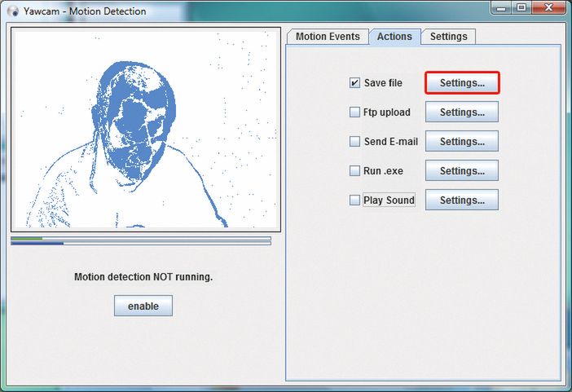Screen dimensions: 572x392
Task: Open Settings for Run .exe
Action: (x=462, y=171)
